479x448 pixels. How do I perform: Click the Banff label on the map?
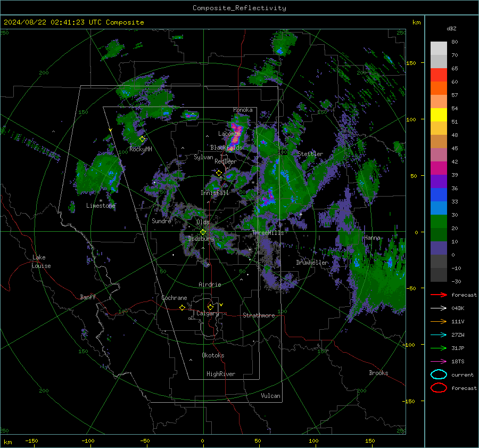(88, 297)
